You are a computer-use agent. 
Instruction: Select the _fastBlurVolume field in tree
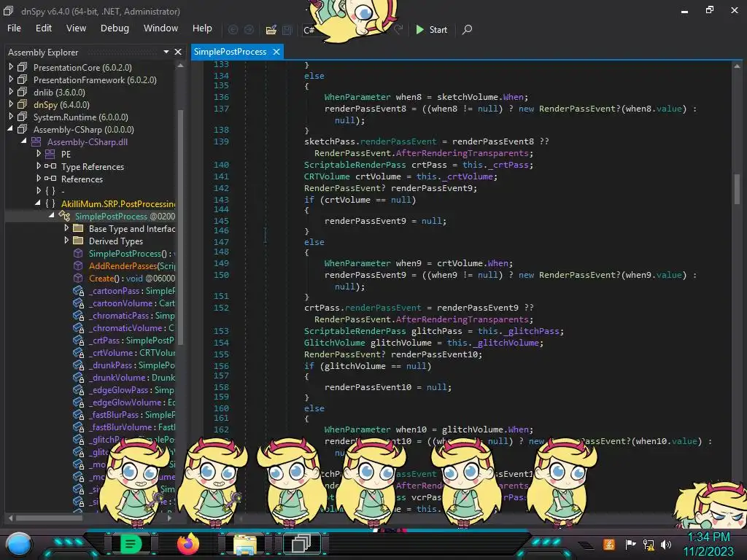(x=131, y=427)
